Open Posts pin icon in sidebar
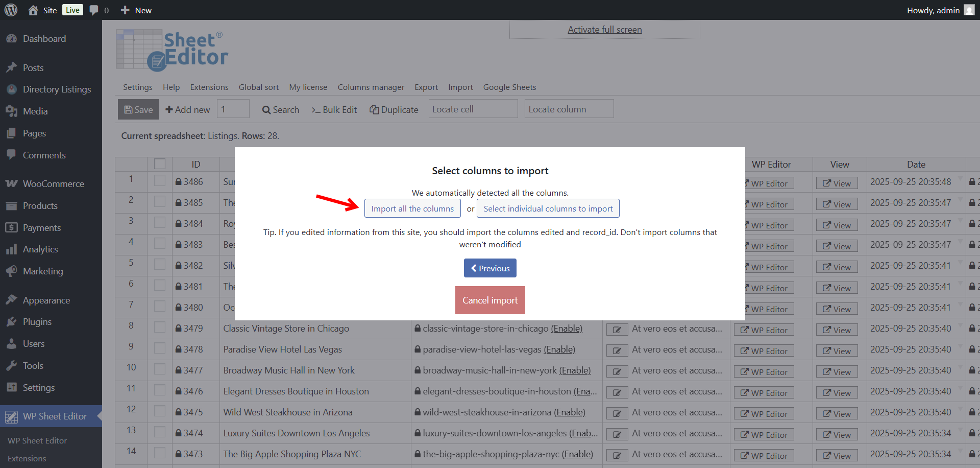Screen dimensions: 980x468 [12, 67]
